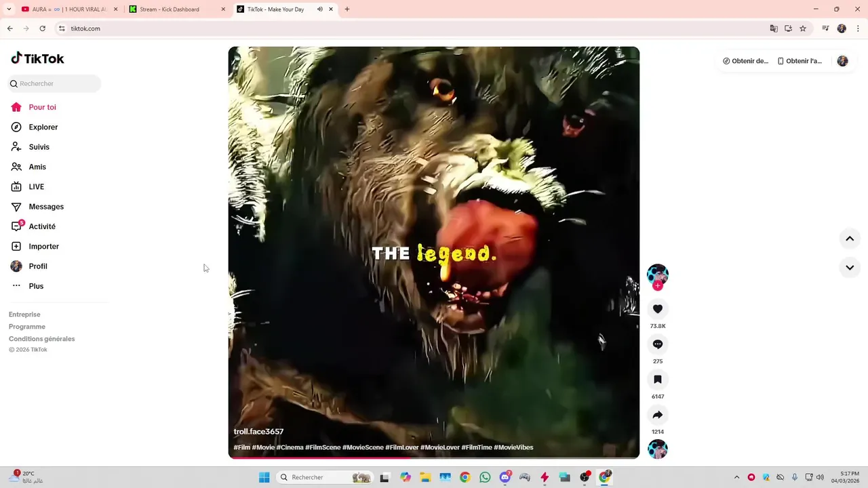868x488 pixels.
Task: Share the video with the arrow icon
Action: (x=658, y=415)
